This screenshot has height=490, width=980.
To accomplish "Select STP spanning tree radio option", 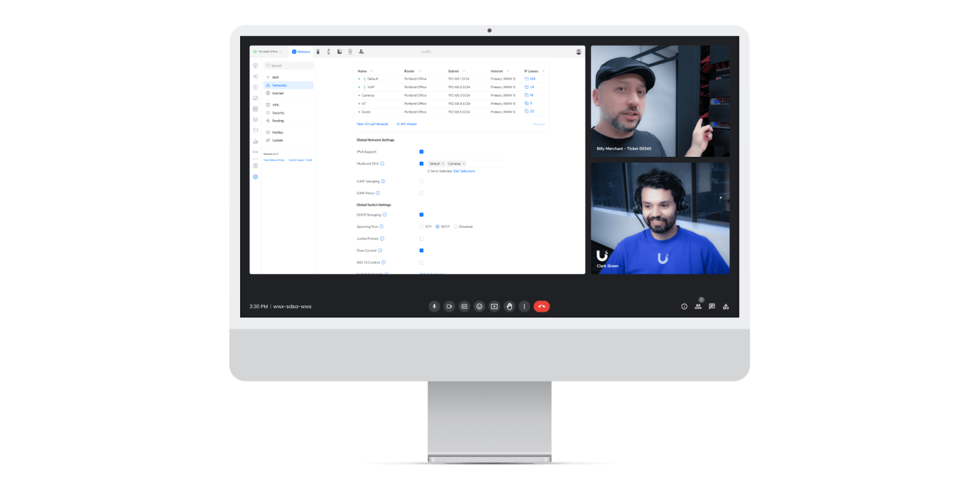I will 421,227.
